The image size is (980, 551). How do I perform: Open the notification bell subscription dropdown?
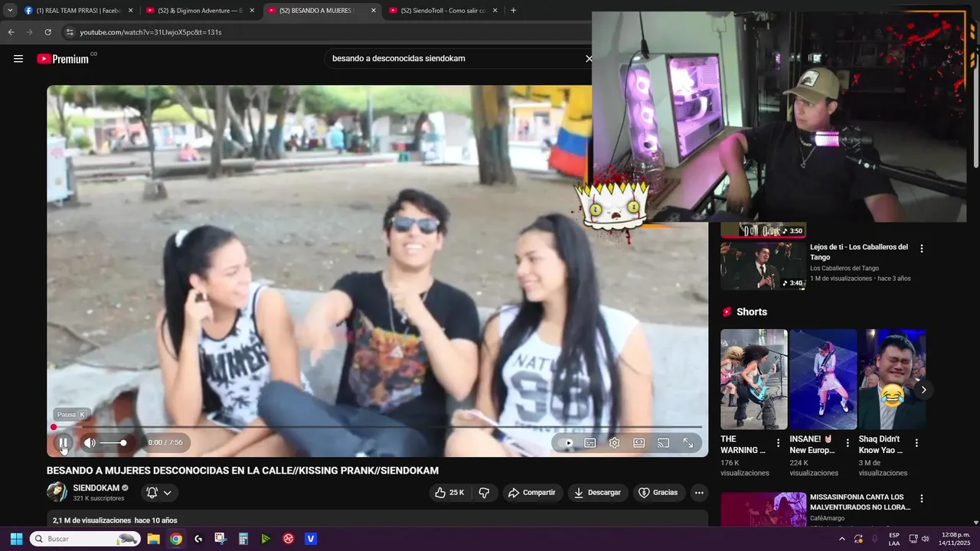click(158, 493)
